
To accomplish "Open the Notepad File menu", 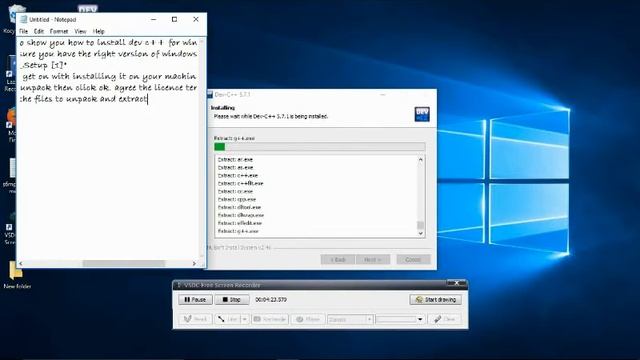I will pyautogui.click(x=24, y=31).
